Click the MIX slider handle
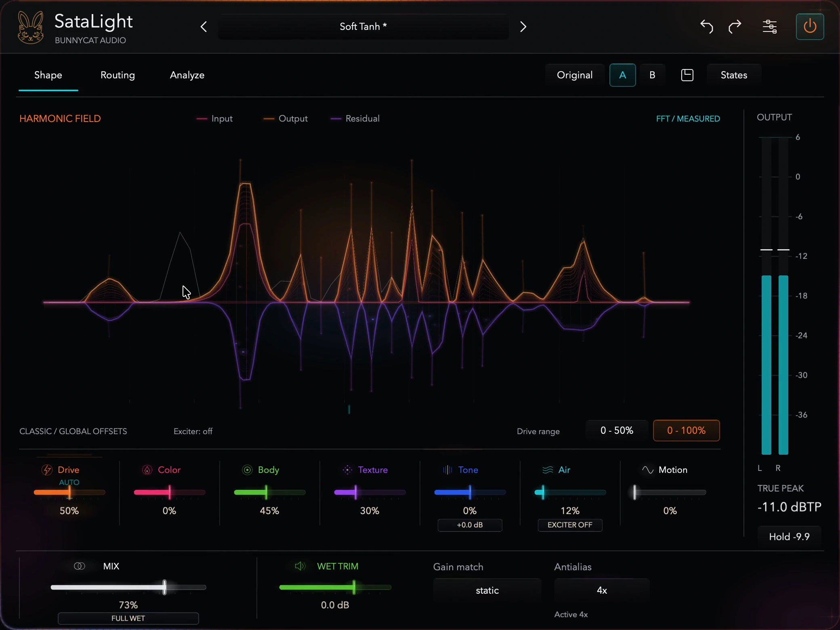 pos(164,587)
